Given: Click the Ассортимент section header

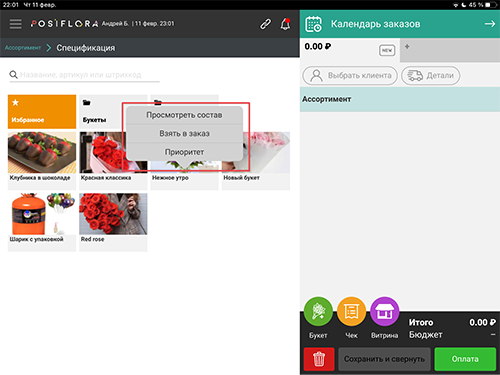Looking at the screenshot, I should 400,99.
